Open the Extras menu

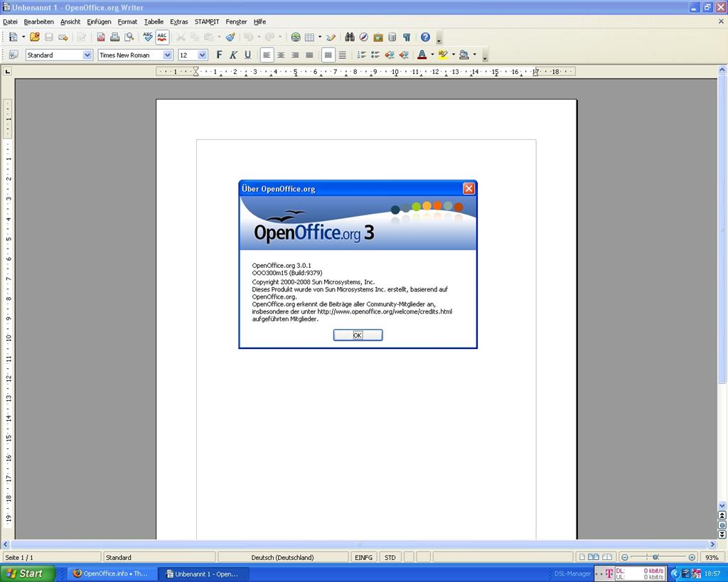click(178, 21)
